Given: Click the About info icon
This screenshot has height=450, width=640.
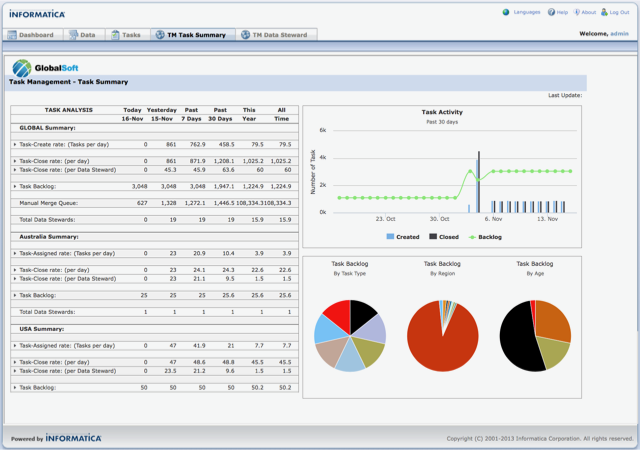Looking at the screenshot, I should (x=577, y=12).
